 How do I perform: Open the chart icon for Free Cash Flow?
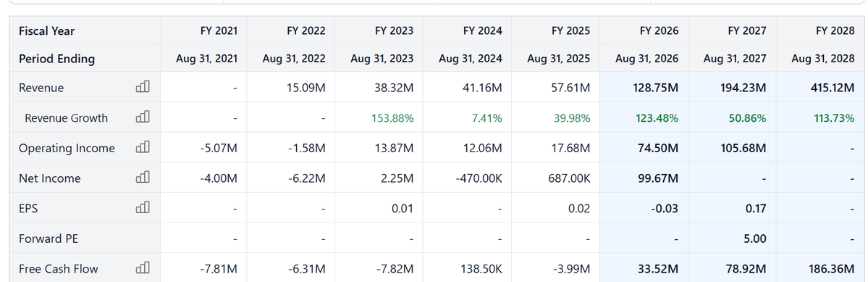point(143,268)
